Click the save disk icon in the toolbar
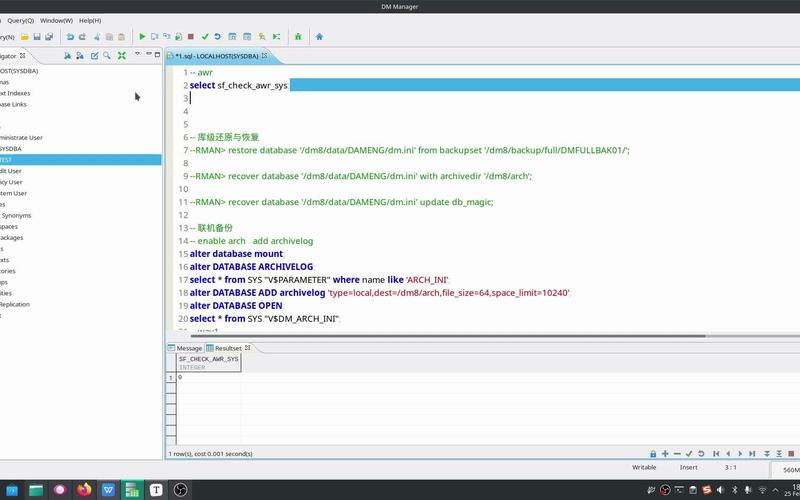The image size is (800, 500). (37, 37)
